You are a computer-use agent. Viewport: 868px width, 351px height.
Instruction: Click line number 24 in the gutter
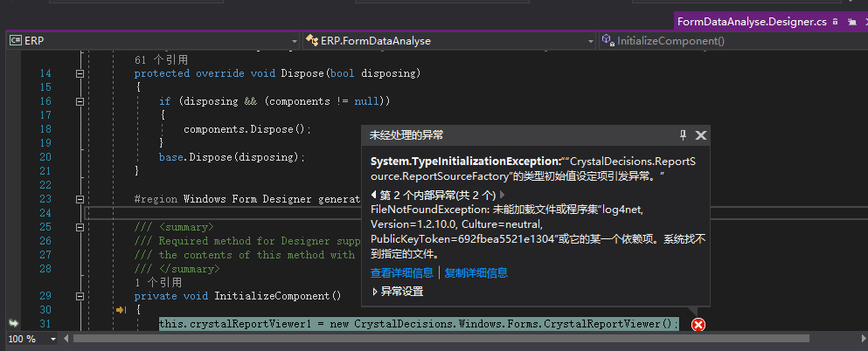coord(45,213)
